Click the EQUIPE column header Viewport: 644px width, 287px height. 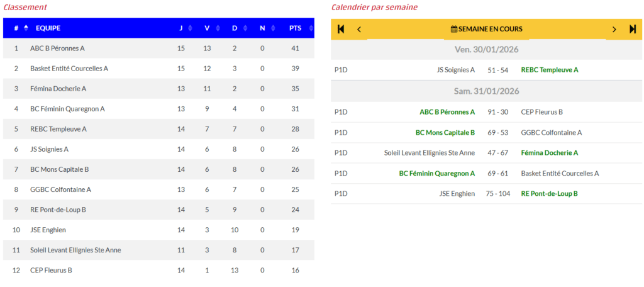[x=48, y=28]
